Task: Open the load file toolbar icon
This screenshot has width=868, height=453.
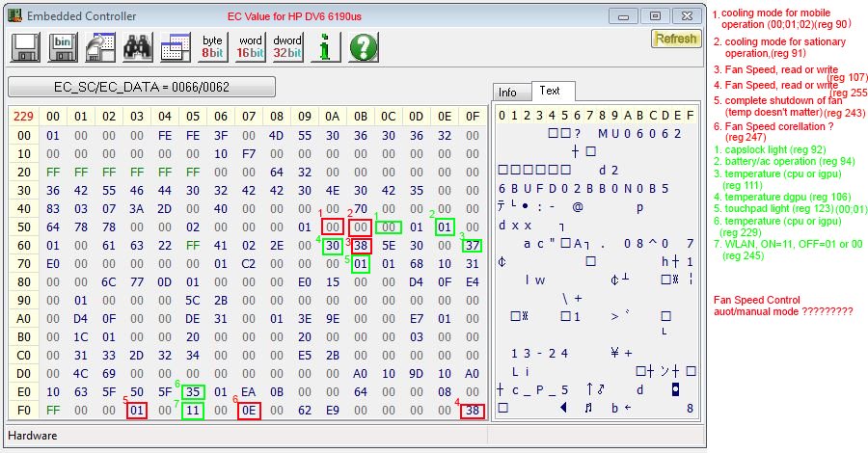Action: [x=100, y=47]
